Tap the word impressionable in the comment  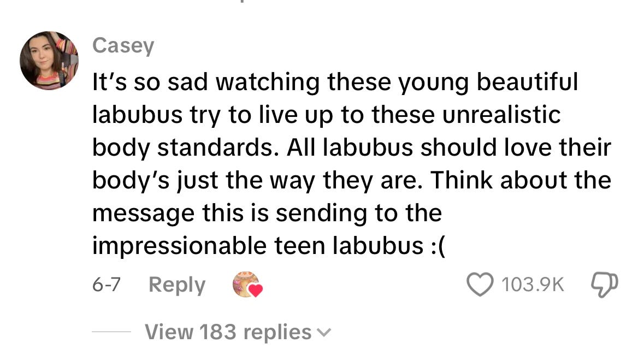180,246
